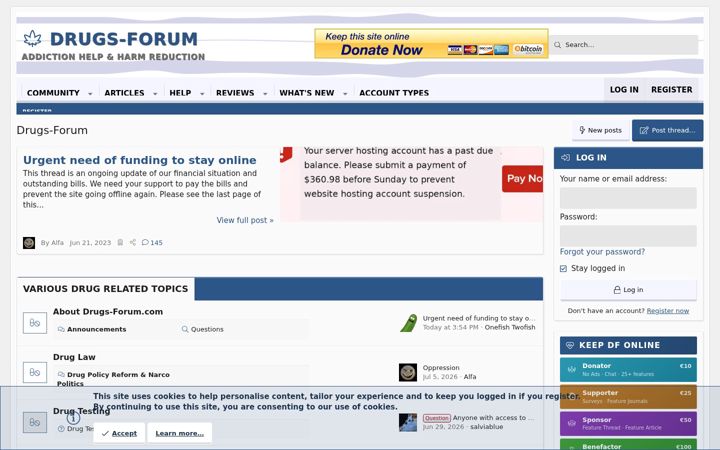The width and height of the screenshot is (720, 450).
Task: Expand the What's New dropdown arrow
Action: pyautogui.click(x=345, y=94)
